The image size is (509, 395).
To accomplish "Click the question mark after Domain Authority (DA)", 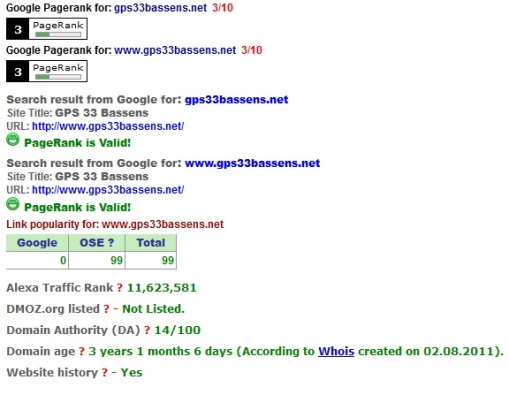I will click(147, 330).
